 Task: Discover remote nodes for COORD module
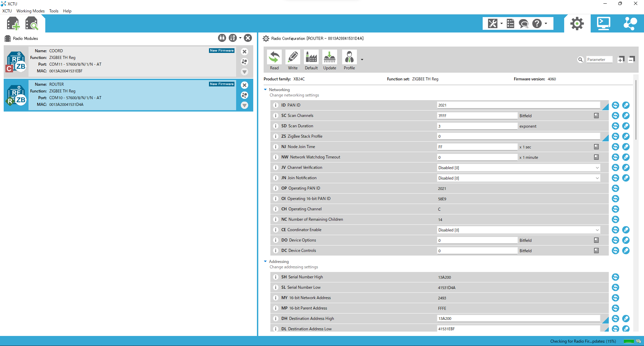pos(245,62)
